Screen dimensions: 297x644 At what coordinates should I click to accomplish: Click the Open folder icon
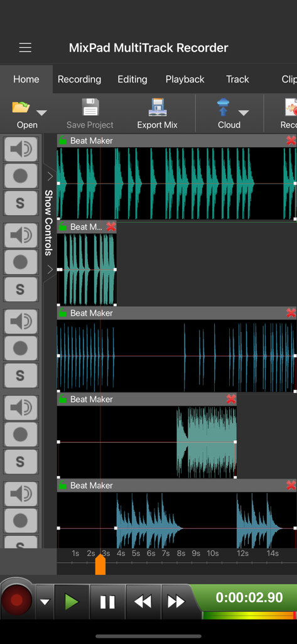[21, 107]
